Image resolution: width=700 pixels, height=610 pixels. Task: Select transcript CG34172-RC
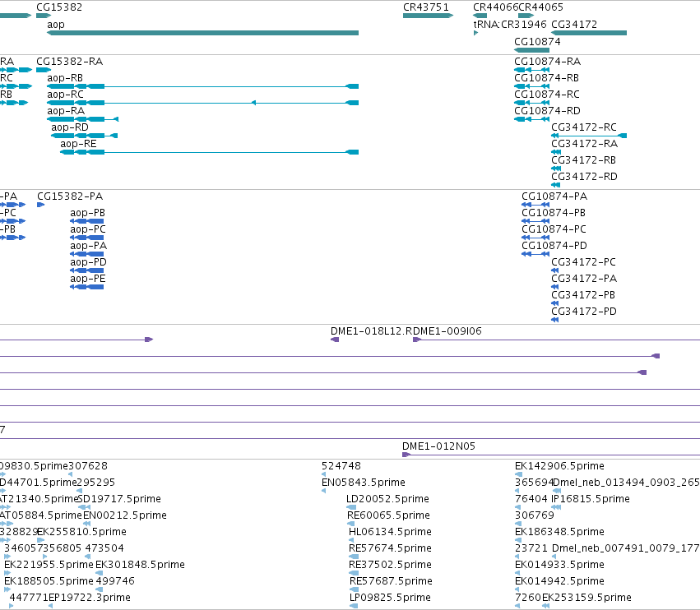click(589, 136)
